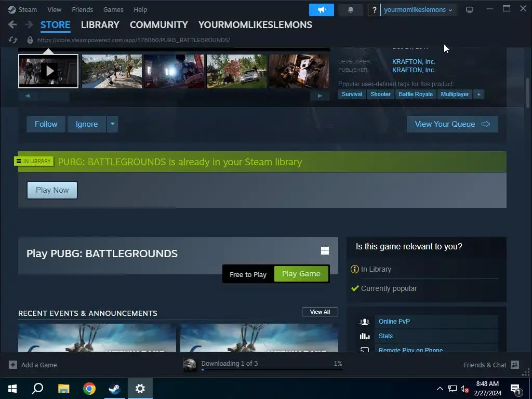Viewport: 532px width, 399px height.
Task: Open Friends & Chat grid icon
Action: (515, 365)
